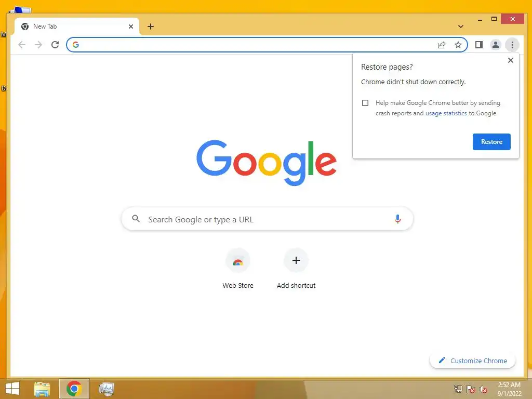
Task: Select the New Tab tab
Action: pos(77,26)
